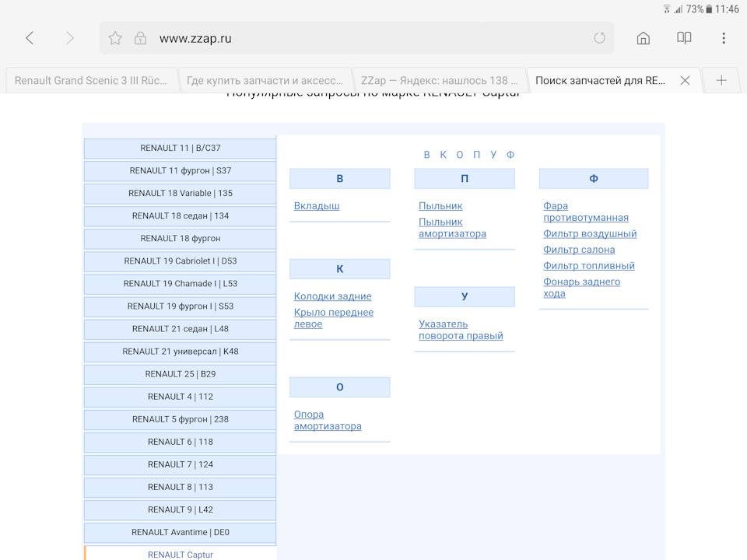747x560 pixels.
Task: Open the Вкладыш link
Action: tap(317, 206)
